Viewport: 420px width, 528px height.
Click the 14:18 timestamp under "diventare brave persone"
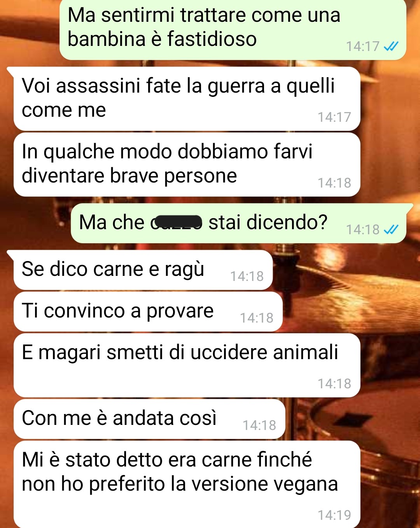click(x=334, y=183)
